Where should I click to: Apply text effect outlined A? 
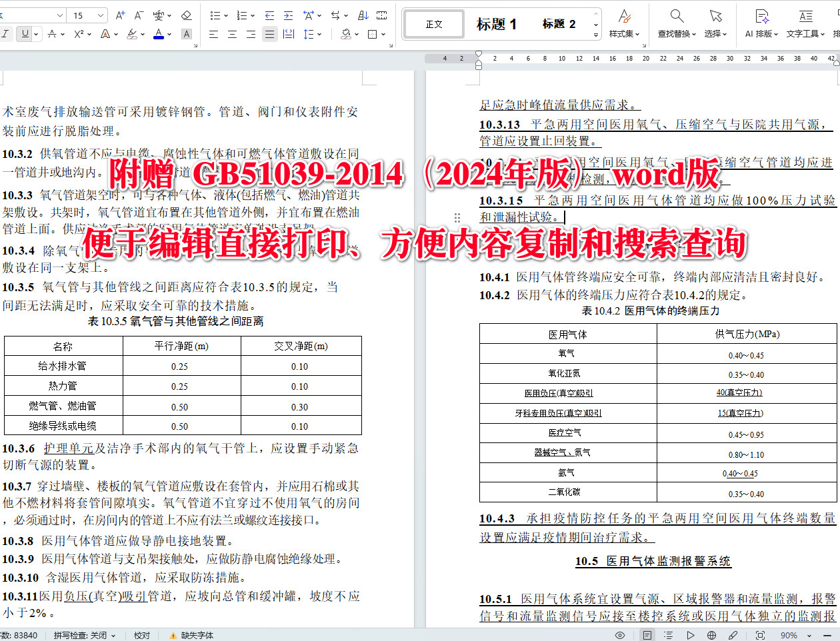pos(105,34)
